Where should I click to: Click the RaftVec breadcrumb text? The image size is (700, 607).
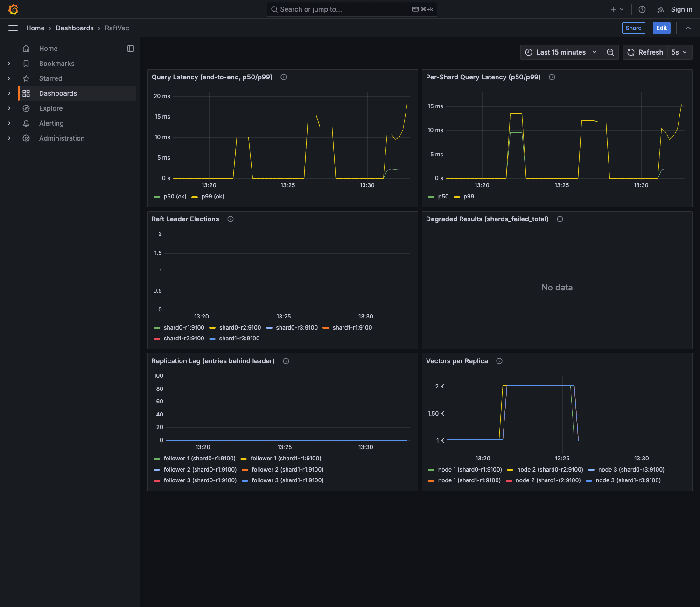click(117, 28)
